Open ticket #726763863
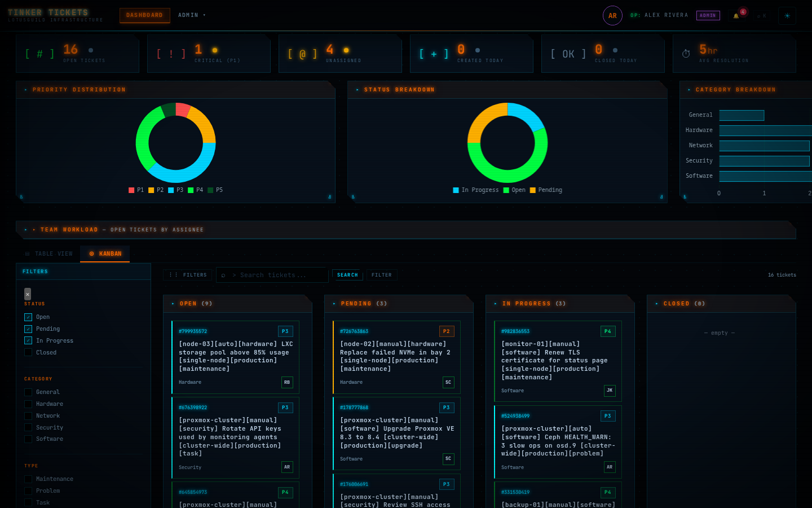 coord(396,357)
